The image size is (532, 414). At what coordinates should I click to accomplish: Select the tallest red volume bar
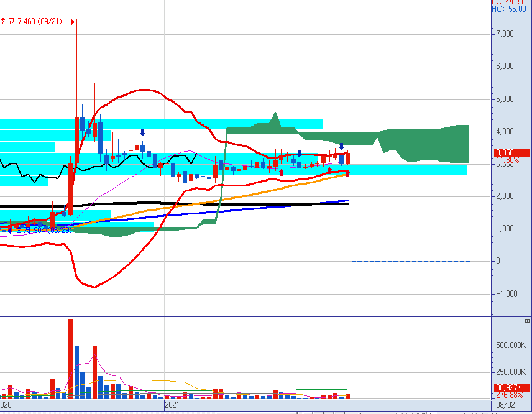pos(71,358)
